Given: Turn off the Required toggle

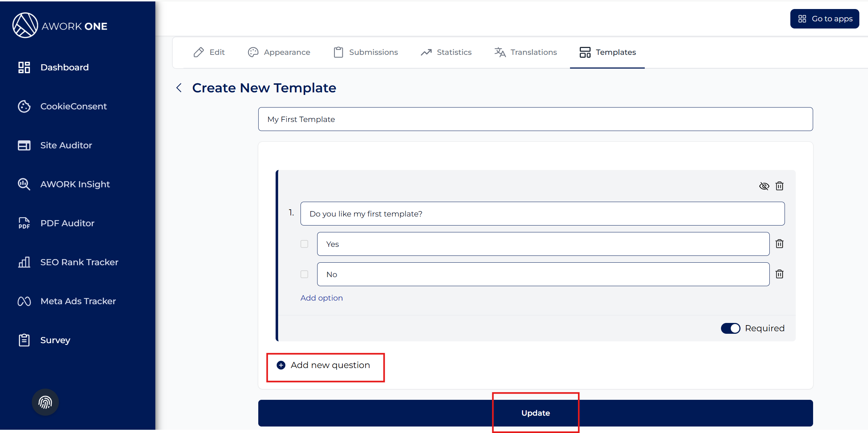Looking at the screenshot, I should [730, 328].
